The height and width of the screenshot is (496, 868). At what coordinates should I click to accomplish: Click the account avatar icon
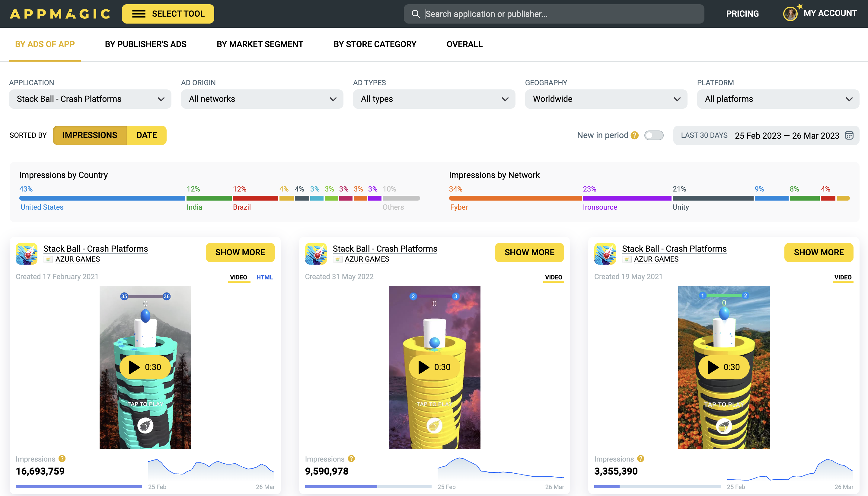(x=790, y=14)
